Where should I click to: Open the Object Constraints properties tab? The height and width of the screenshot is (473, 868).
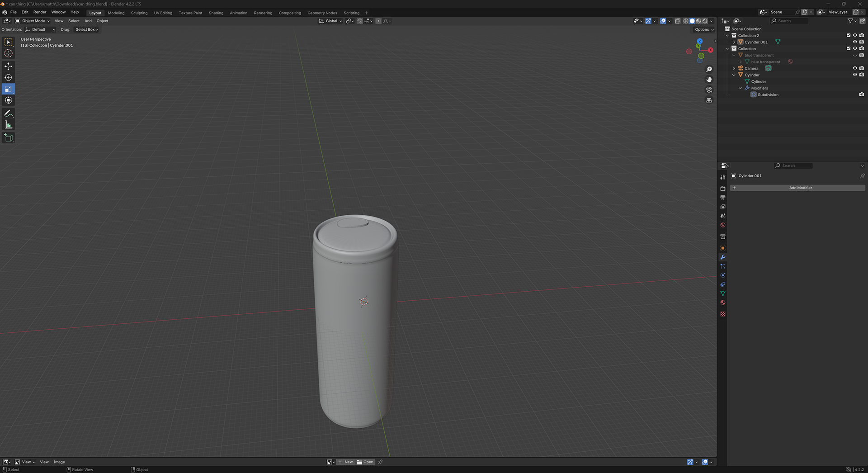click(x=722, y=284)
